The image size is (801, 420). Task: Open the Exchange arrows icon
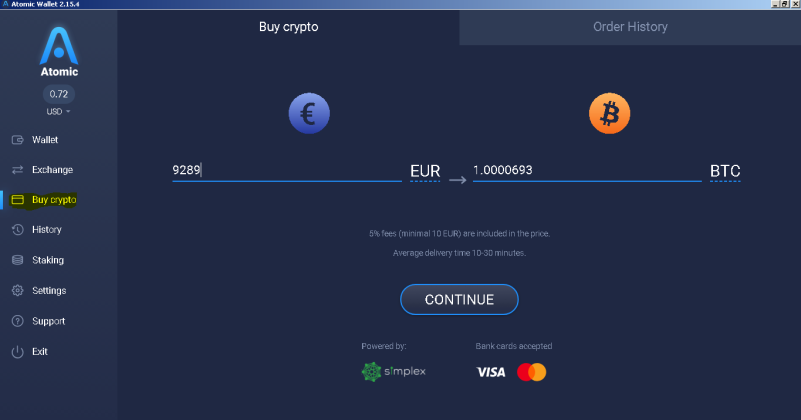(x=17, y=170)
